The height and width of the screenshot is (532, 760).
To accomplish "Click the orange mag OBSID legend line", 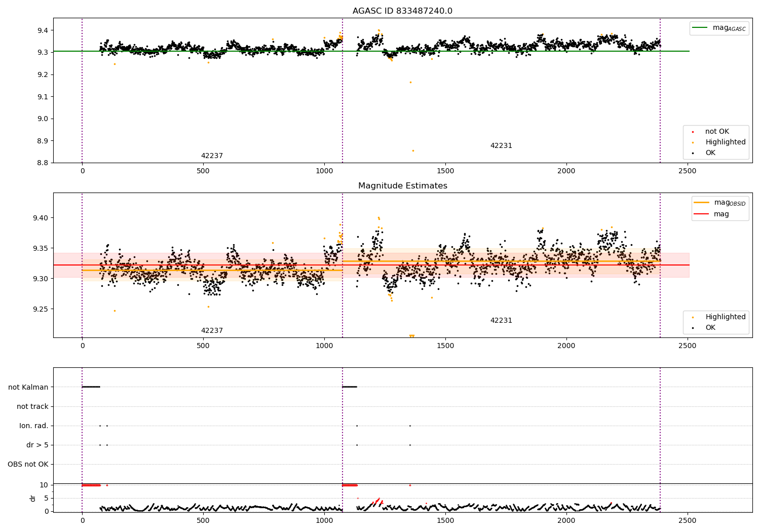I will 702,203.
